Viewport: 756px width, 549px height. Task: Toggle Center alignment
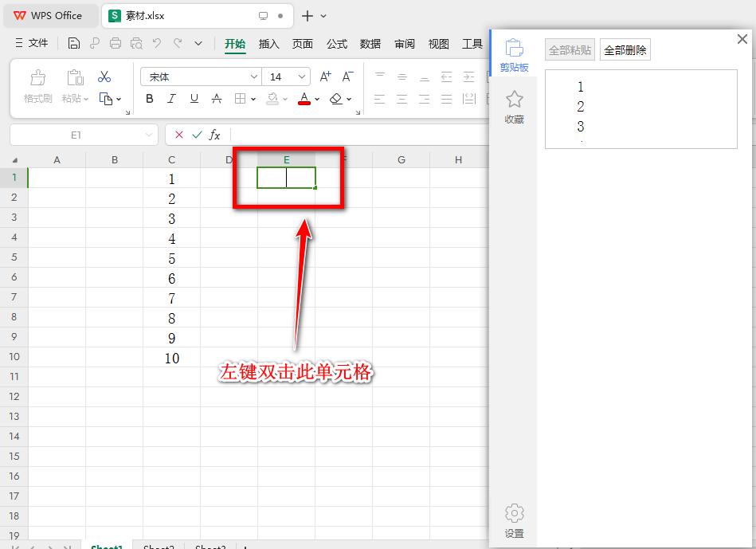[x=402, y=99]
